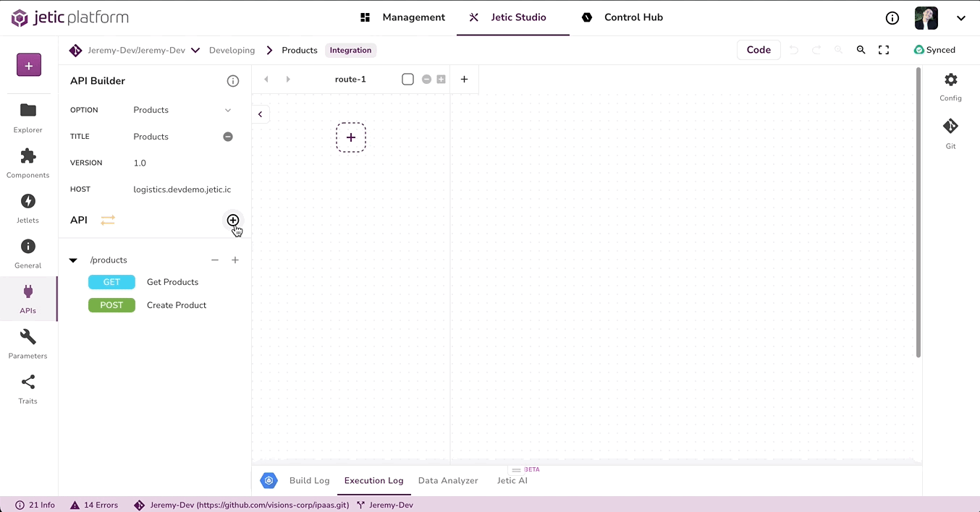
Task: Open the Data Analyzer tab
Action: point(448,480)
